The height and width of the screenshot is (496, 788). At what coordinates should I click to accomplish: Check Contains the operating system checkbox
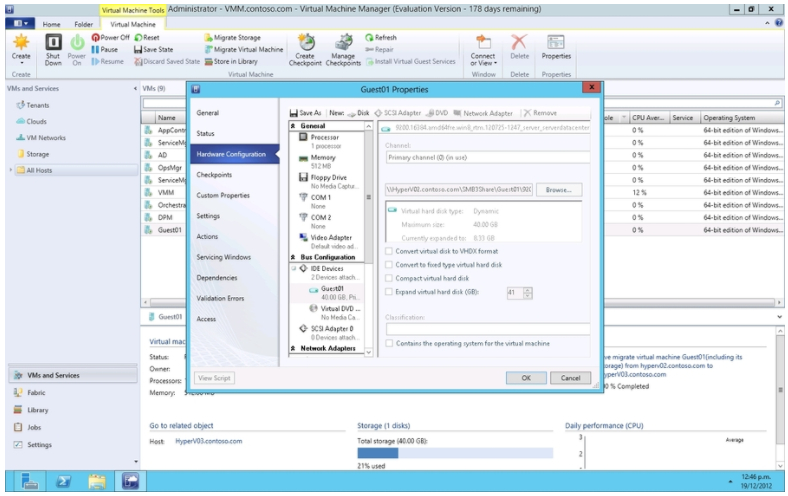click(389, 343)
